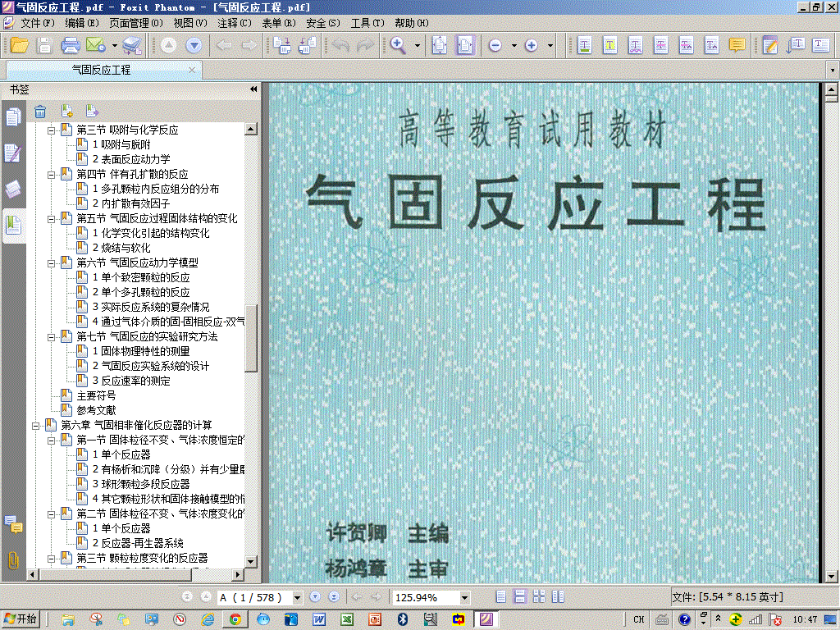Open the Pages panel in left sidebar

pyautogui.click(x=13, y=116)
